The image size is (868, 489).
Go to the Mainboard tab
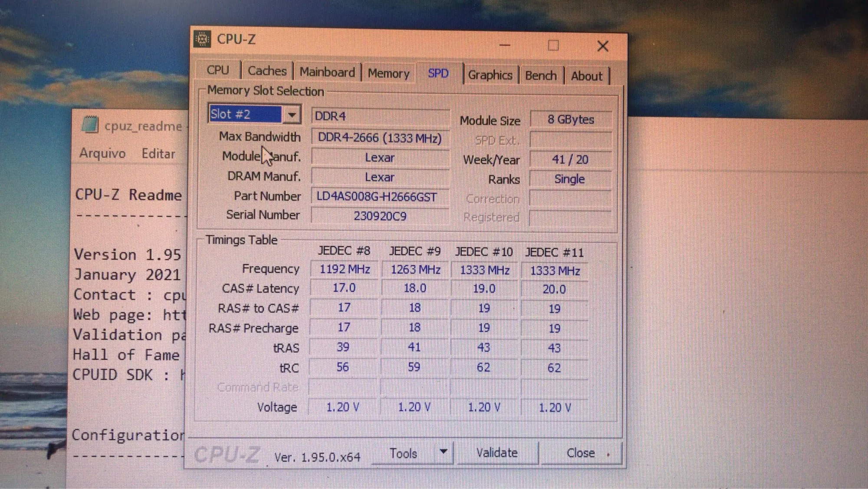click(x=327, y=72)
